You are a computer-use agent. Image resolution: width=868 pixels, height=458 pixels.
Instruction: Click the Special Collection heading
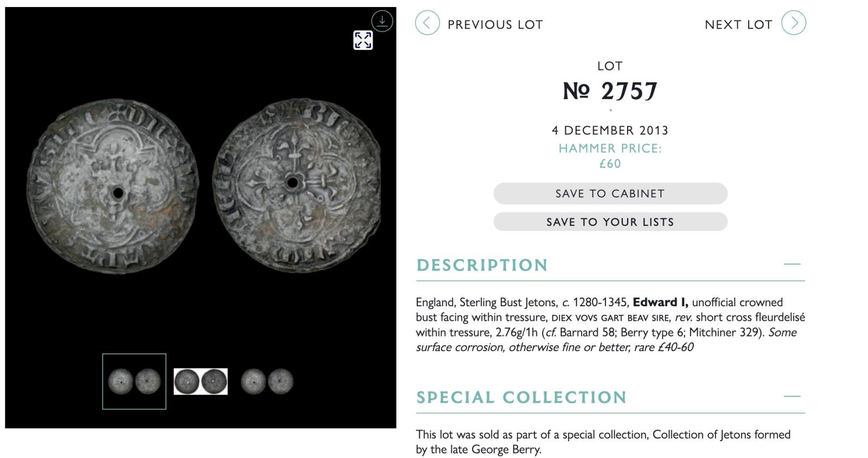tap(521, 397)
